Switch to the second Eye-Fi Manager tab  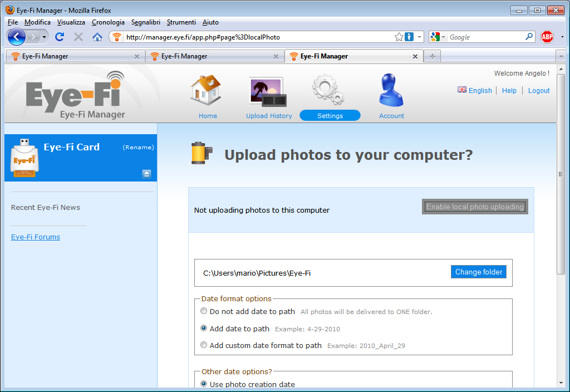(214, 56)
